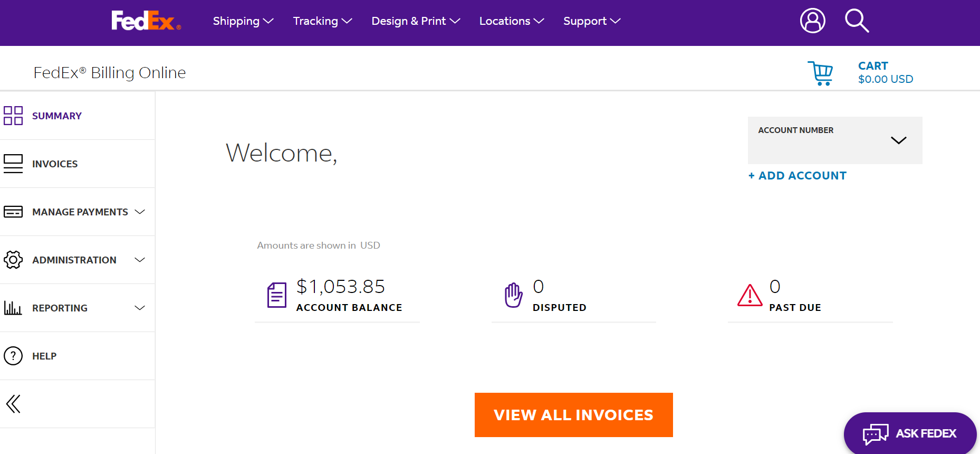Open the search magnifier icon
The image size is (980, 454).
pos(857,21)
